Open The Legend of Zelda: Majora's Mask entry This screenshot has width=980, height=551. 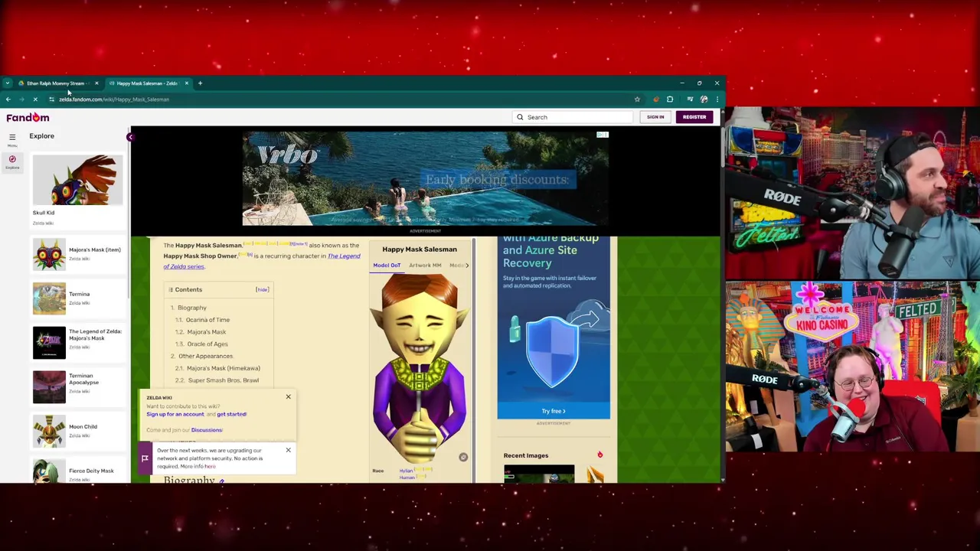pyautogui.click(x=77, y=342)
